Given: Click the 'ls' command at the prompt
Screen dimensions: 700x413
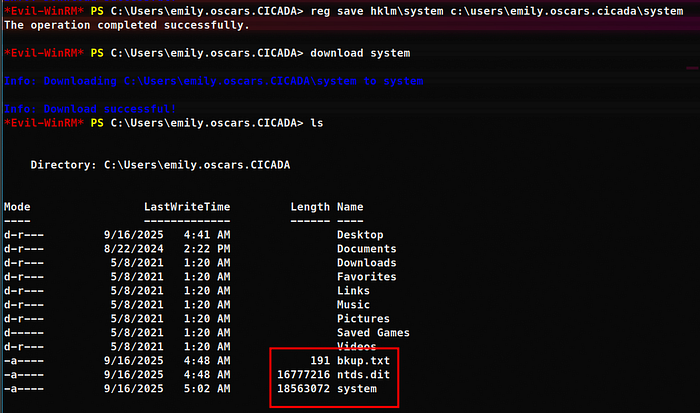Looking at the screenshot, I should coord(317,123).
